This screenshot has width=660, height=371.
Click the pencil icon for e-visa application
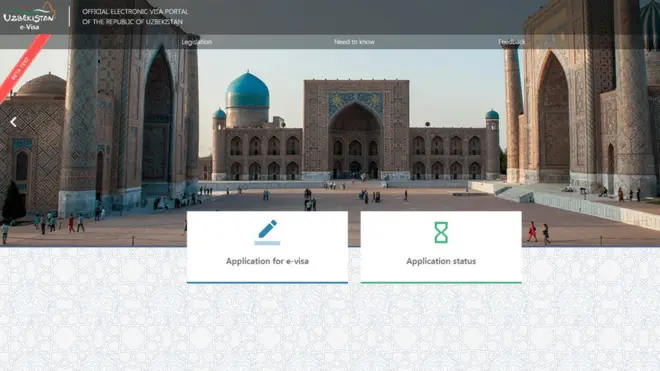click(267, 232)
